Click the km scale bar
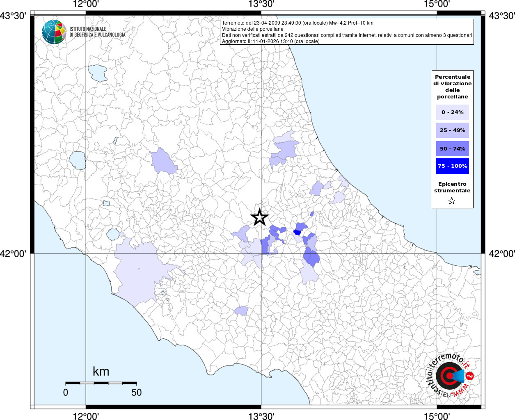Screen dimensions: 515x420 tap(101, 383)
